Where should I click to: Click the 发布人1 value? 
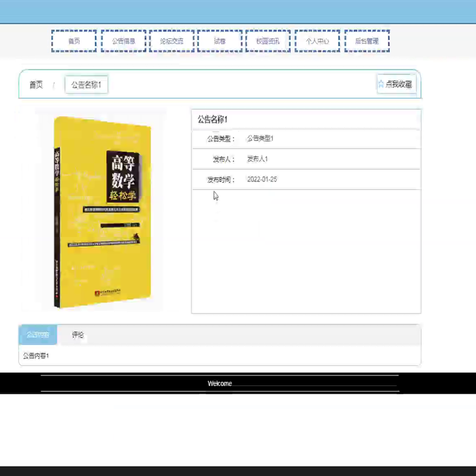pos(258,159)
